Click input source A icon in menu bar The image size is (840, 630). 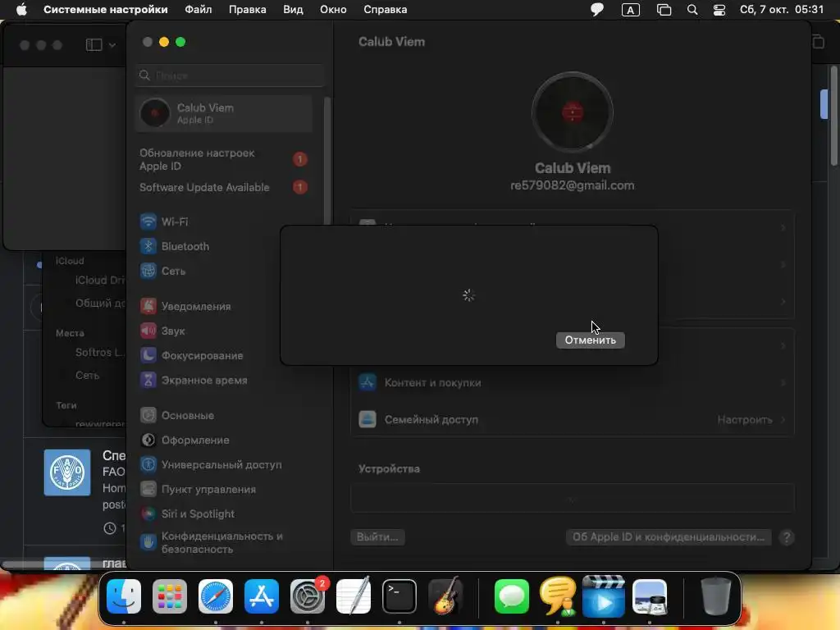click(x=631, y=10)
